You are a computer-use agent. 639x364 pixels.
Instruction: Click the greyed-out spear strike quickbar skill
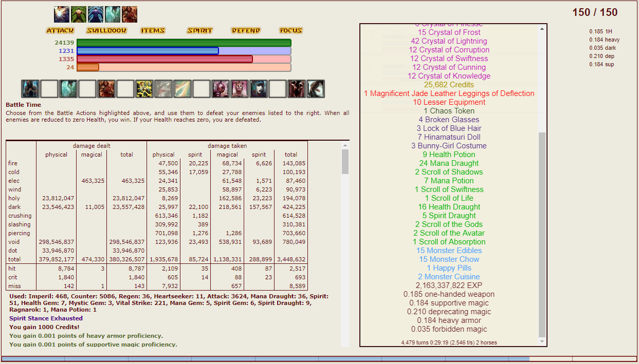pyautogui.click(x=182, y=89)
